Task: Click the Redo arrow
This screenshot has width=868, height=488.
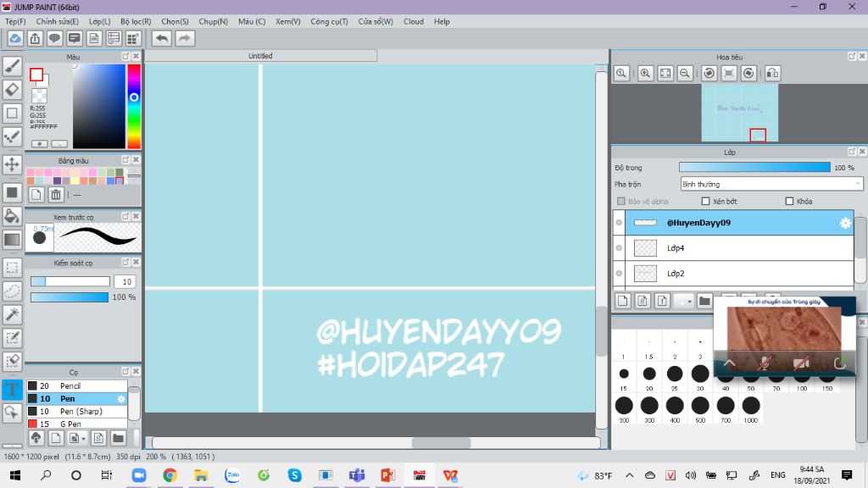Action: 185,38
